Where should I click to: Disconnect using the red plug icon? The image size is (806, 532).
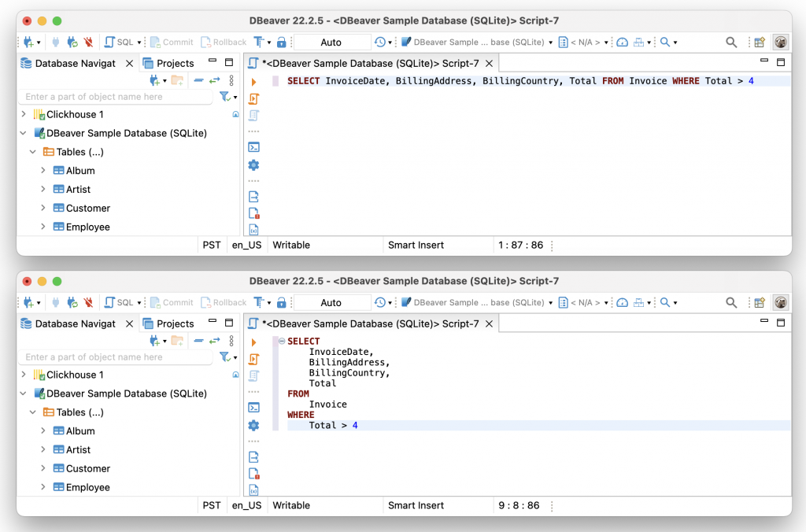coord(87,42)
